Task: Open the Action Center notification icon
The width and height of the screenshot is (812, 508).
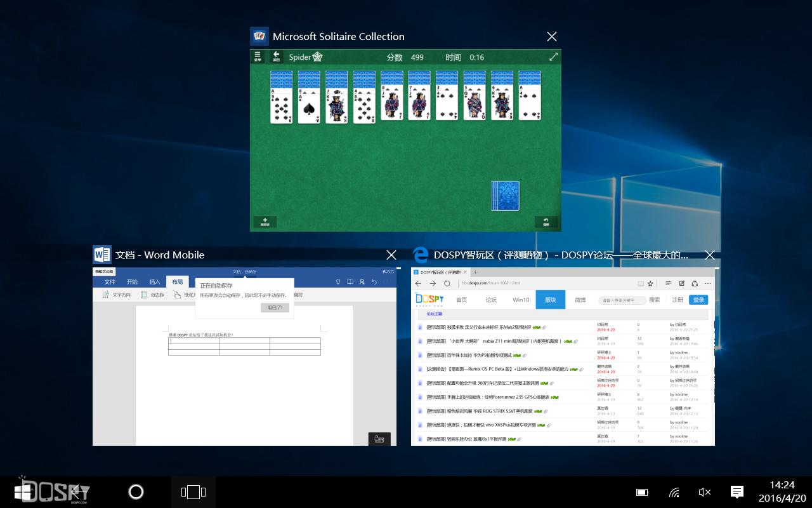Action: click(737, 492)
